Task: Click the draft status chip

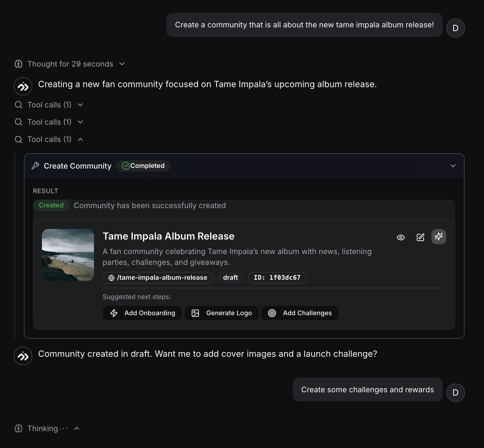Action: (231, 278)
